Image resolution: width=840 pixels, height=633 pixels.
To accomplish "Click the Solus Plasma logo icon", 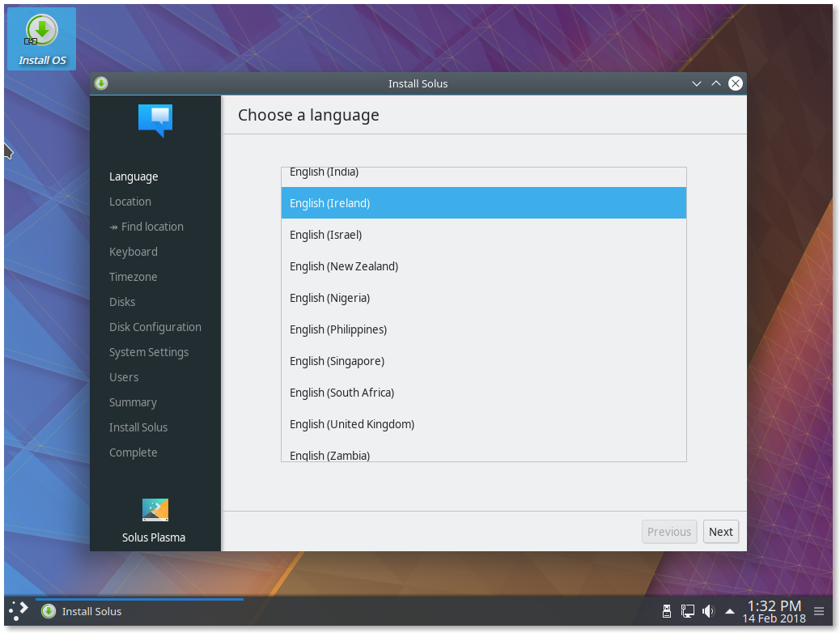I will (x=155, y=510).
